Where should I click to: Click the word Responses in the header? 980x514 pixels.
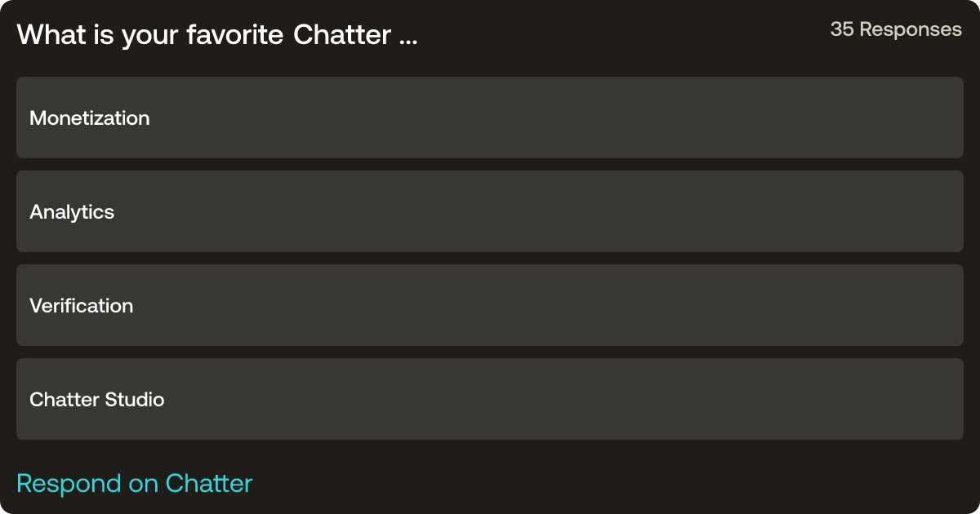911,29
